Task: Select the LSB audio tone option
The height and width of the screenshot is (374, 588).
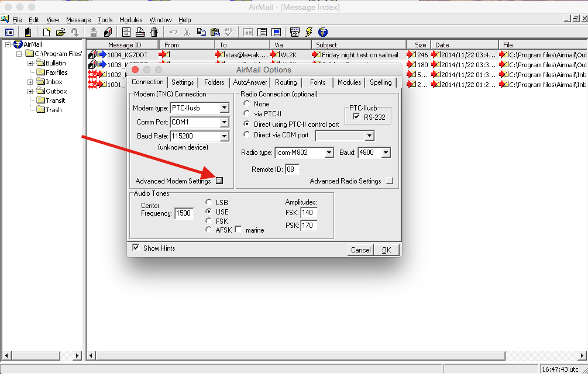Action: [209, 202]
